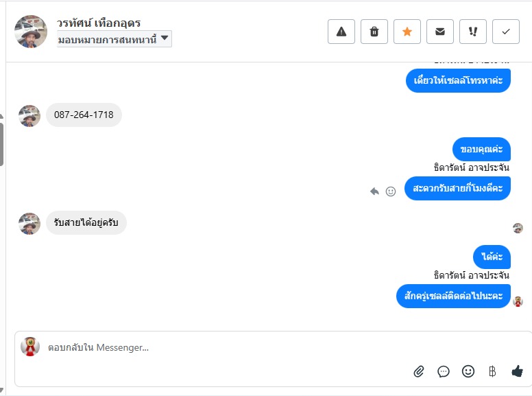Image resolution: width=532 pixels, height=396 pixels.
Task: Click the warning triangle spam icon
Action: pos(341,32)
